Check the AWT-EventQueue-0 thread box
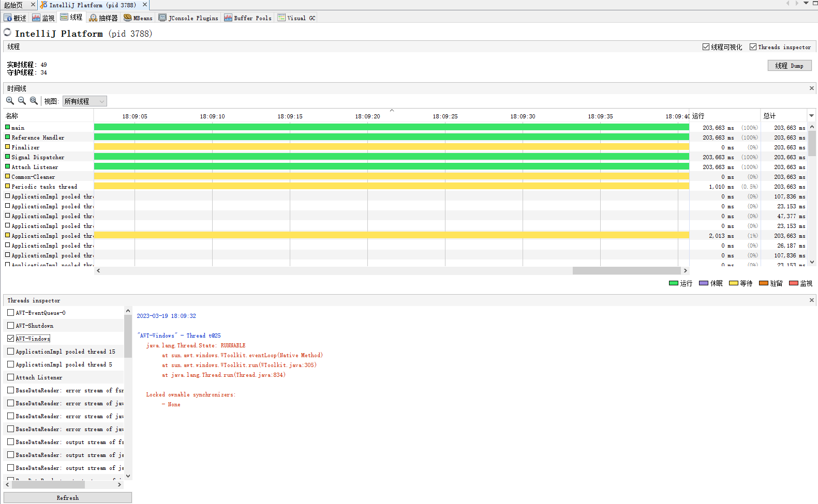 (x=11, y=313)
